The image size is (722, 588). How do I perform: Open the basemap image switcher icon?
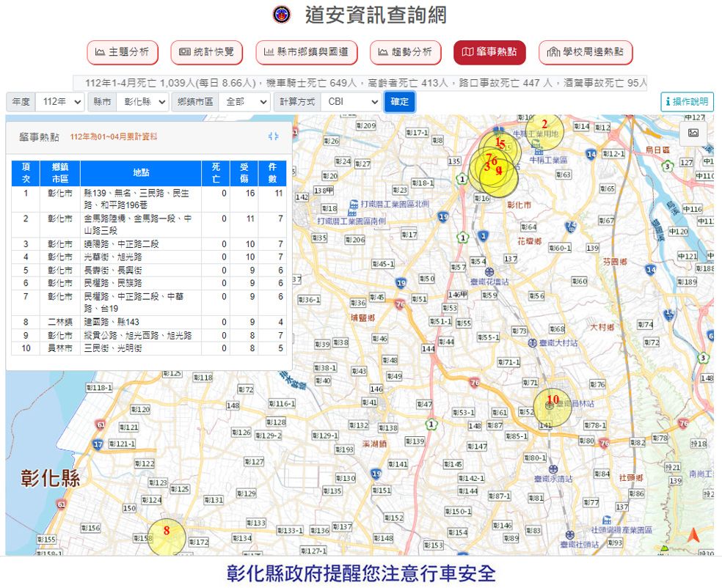point(693,133)
